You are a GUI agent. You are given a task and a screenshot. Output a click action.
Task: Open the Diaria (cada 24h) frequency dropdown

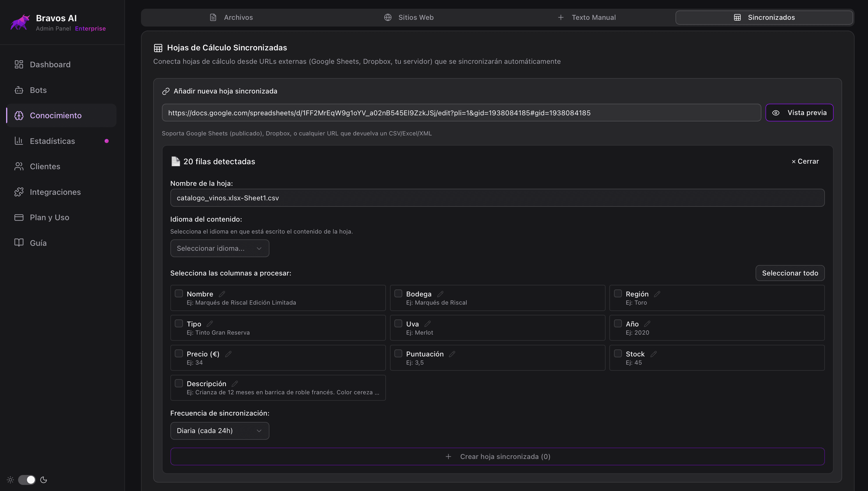click(220, 431)
